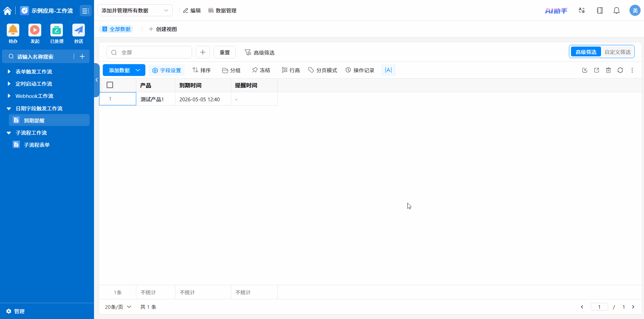Click the page number input box

(599, 307)
